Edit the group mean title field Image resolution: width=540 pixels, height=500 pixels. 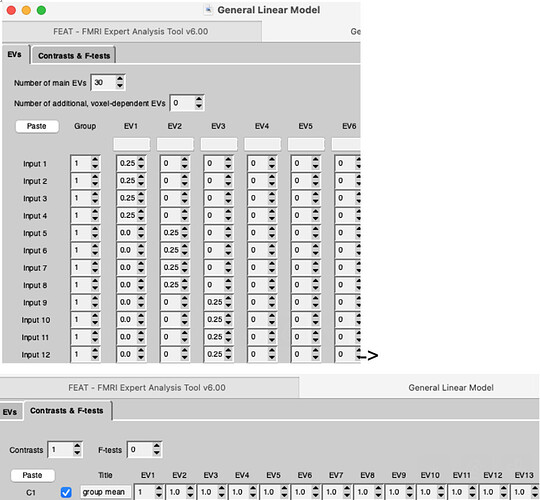click(x=106, y=492)
